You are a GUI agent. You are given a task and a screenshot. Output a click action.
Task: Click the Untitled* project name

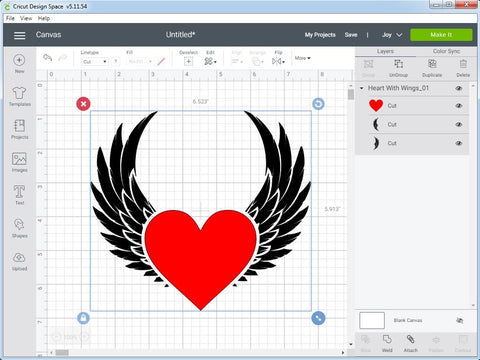(180, 35)
